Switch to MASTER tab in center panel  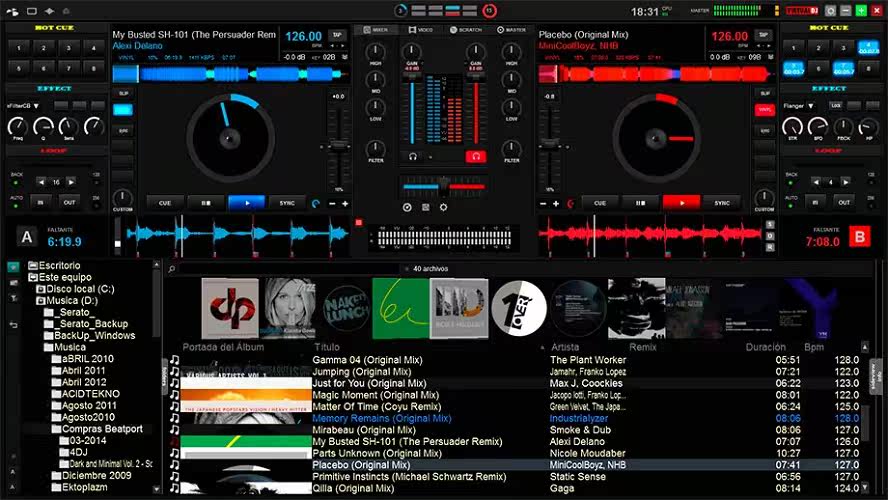pos(511,29)
